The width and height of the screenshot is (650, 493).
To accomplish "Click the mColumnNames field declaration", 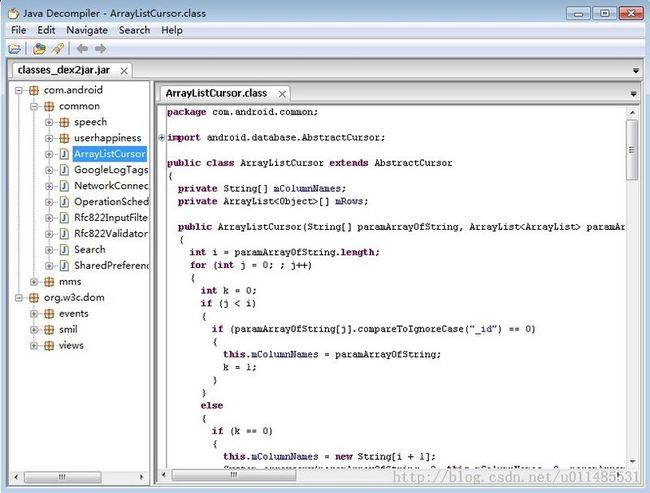I will (308, 189).
